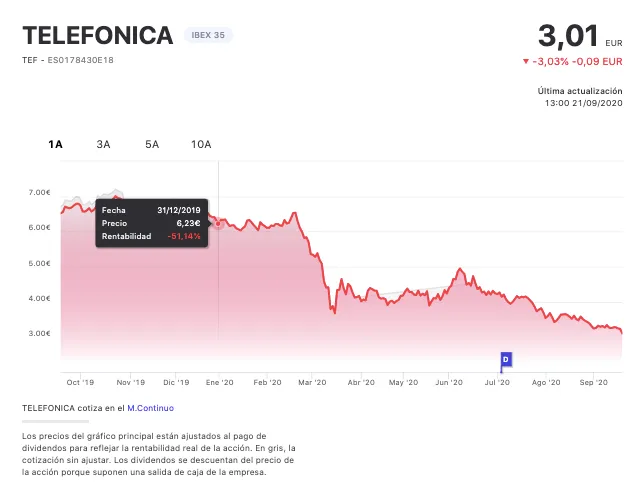The width and height of the screenshot is (642, 491).
Task: Open the IBEX 35 index badge
Action: pyautogui.click(x=208, y=36)
